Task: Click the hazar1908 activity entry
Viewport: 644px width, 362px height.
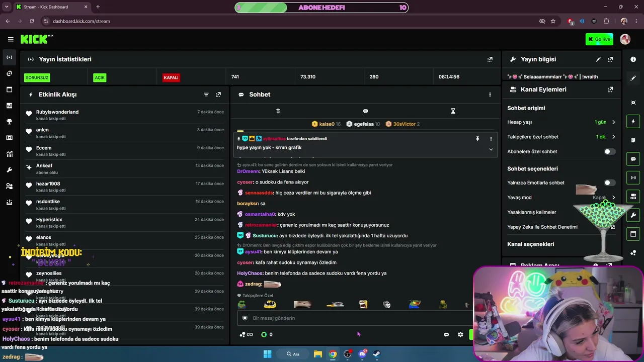Action: [125, 187]
